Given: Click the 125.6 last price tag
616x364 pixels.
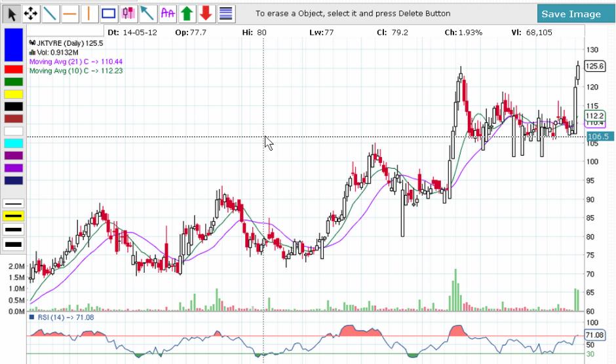Looking at the screenshot, I should pyautogui.click(x=594, y=66).
